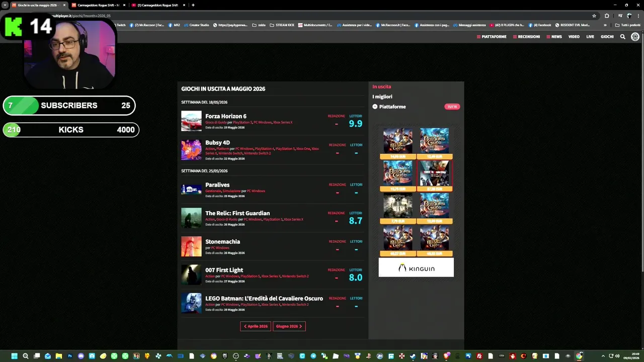Image resolution: width=644 pixels, height=362 pixels.
Task: Open the Creator Studio bookmark
Action: 196,25
